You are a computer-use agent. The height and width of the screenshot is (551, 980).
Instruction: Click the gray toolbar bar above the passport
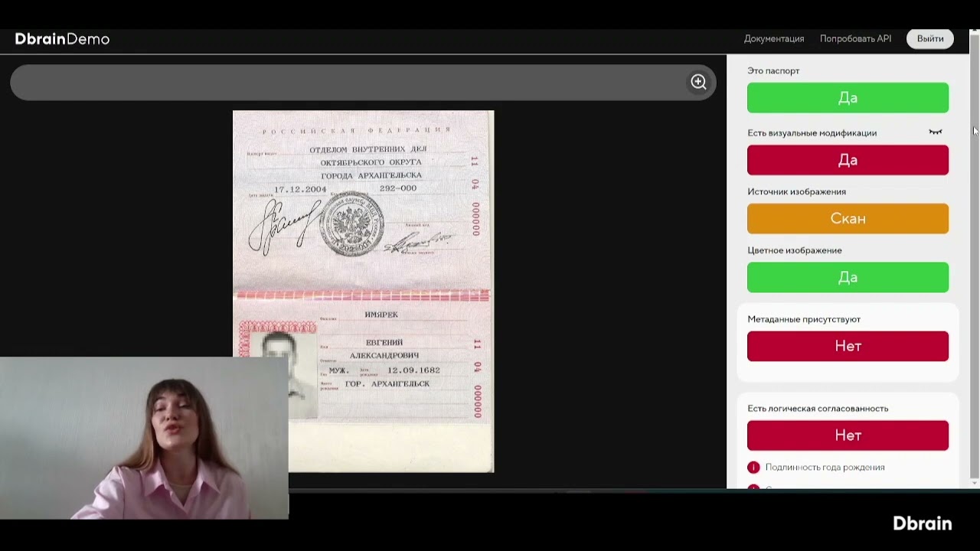click(x=345, y=82)
